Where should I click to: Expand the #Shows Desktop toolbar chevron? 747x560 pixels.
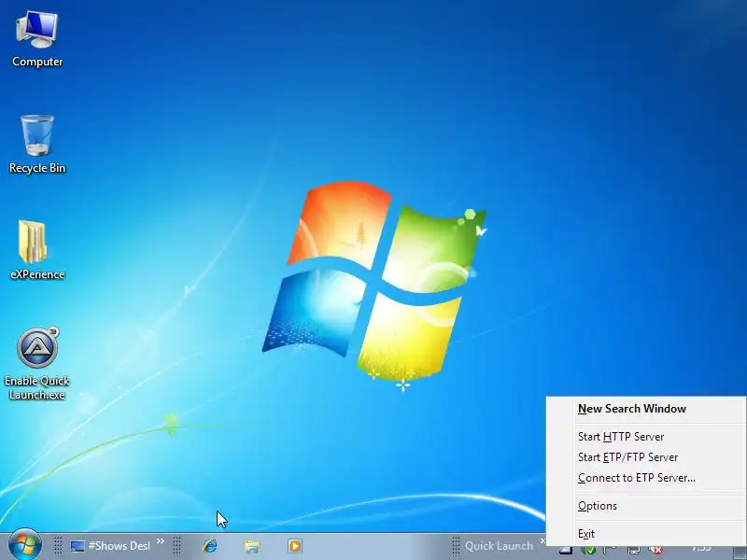tap(161, 541)
